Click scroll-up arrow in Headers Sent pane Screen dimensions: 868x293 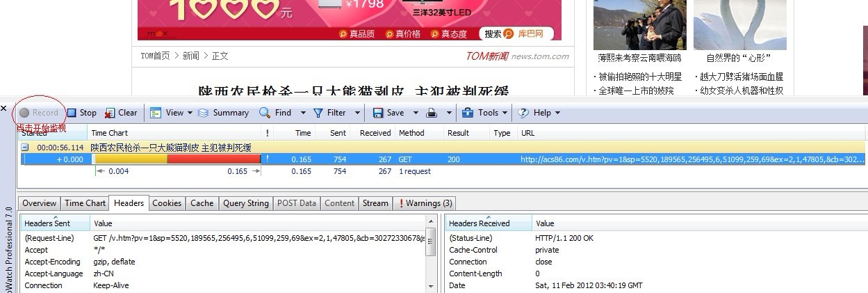tap(431, 221)
